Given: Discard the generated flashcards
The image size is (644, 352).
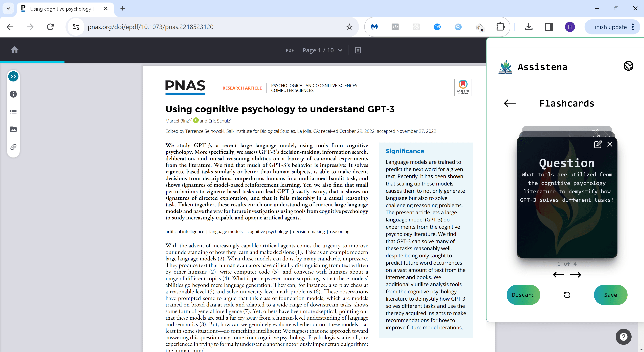Looking at the screenshot, I should coord(523,295).
